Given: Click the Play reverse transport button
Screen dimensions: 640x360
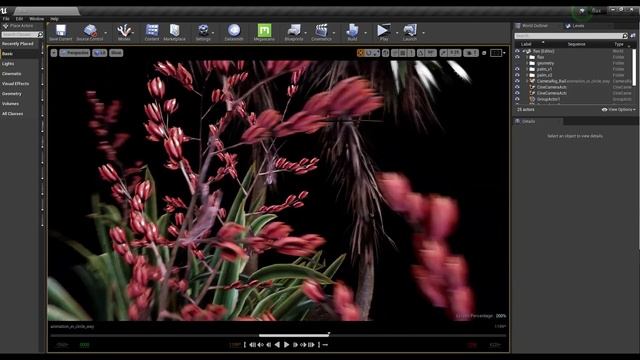Looking at the screenshot, I should coord(277,345).
